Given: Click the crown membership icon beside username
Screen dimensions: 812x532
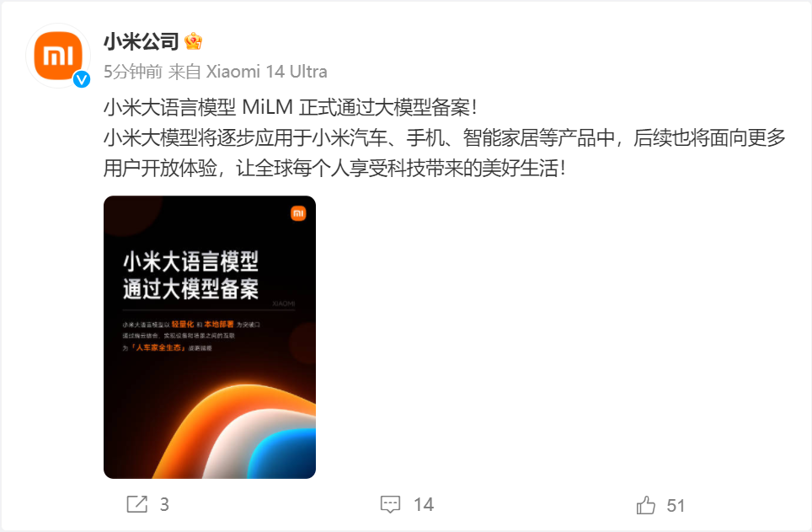Looking at the screenshot, I should click(193, 41).
